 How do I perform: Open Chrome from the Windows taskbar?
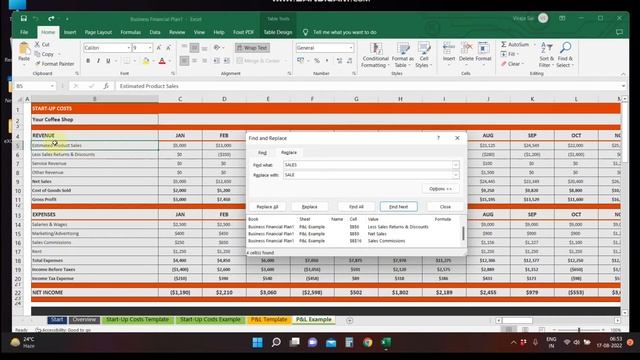[x=367, y=342]
